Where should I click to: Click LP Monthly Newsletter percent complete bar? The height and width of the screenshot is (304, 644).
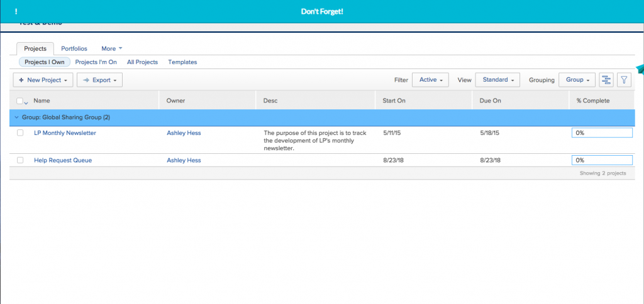point(601,133)
